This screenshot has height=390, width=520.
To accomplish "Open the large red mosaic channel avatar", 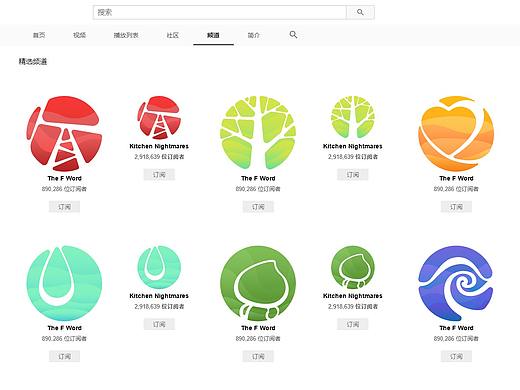I will 64,134.
